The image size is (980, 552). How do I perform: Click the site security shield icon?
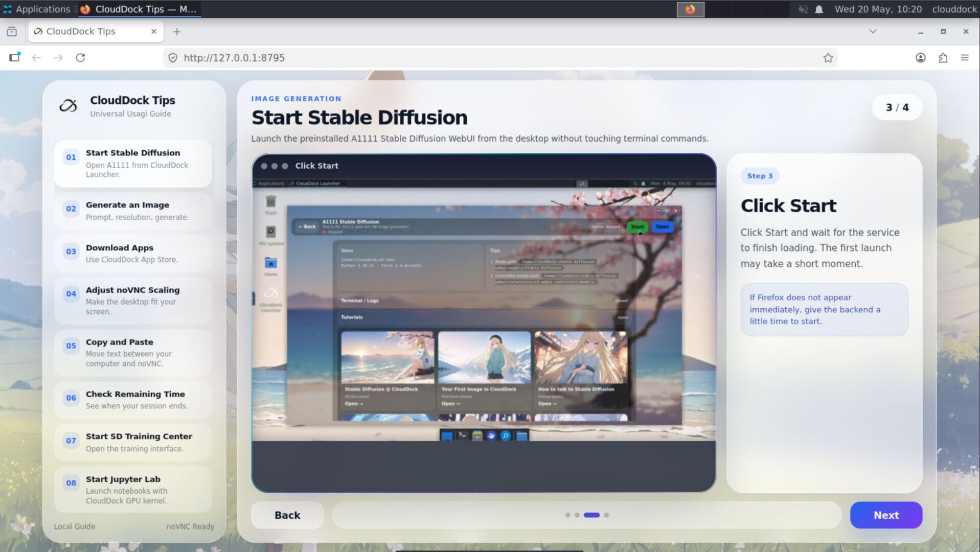(x=173, y=58)
